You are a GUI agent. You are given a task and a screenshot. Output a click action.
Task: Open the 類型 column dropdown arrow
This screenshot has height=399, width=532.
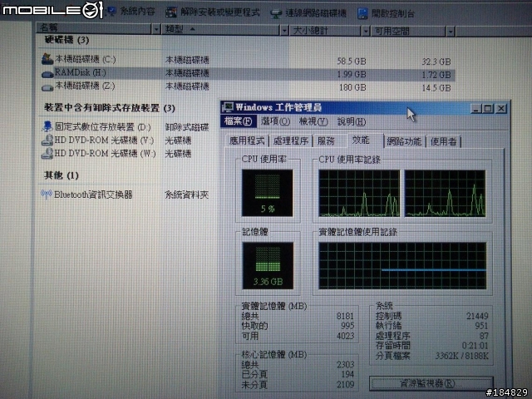tap(284, 31)
